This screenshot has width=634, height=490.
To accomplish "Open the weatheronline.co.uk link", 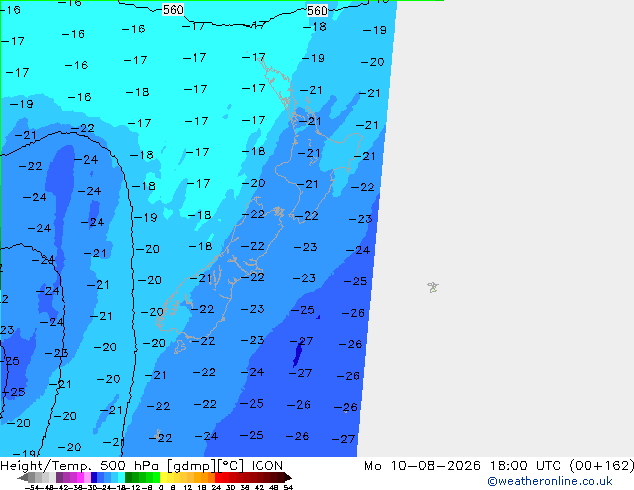I will click(x=549, y=481).
